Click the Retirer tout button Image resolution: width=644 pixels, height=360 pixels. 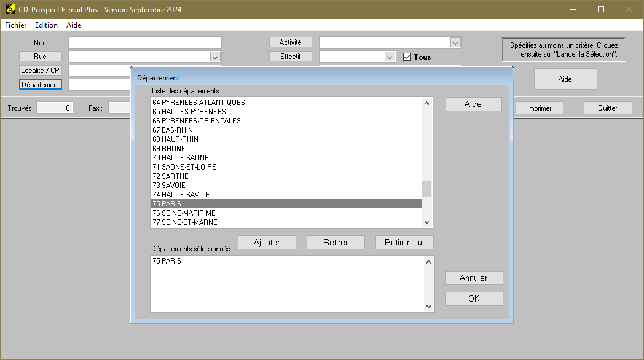404,242
